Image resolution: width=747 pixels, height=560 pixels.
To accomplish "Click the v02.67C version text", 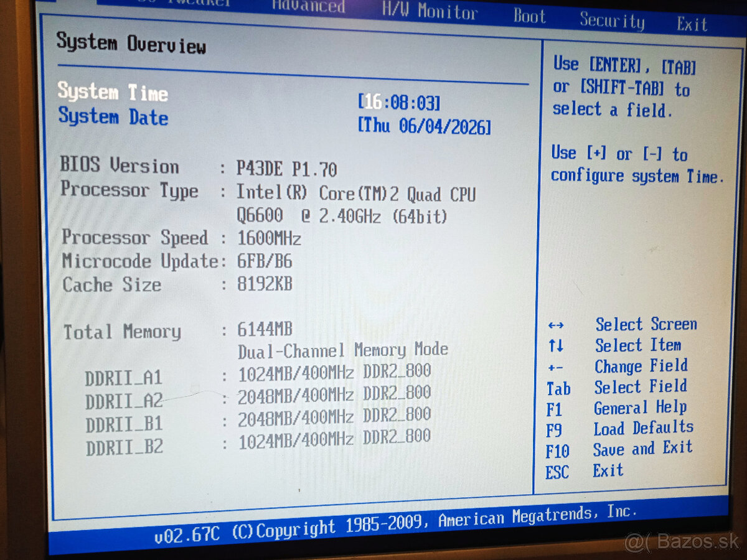I will (187, 536).
